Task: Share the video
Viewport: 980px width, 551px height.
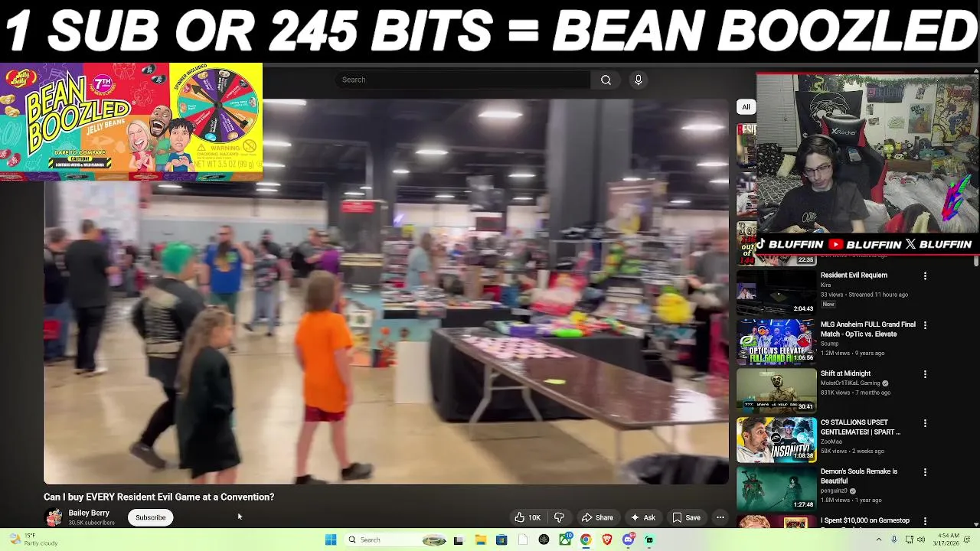Action: pyautogui.click(x=597, y=517)
